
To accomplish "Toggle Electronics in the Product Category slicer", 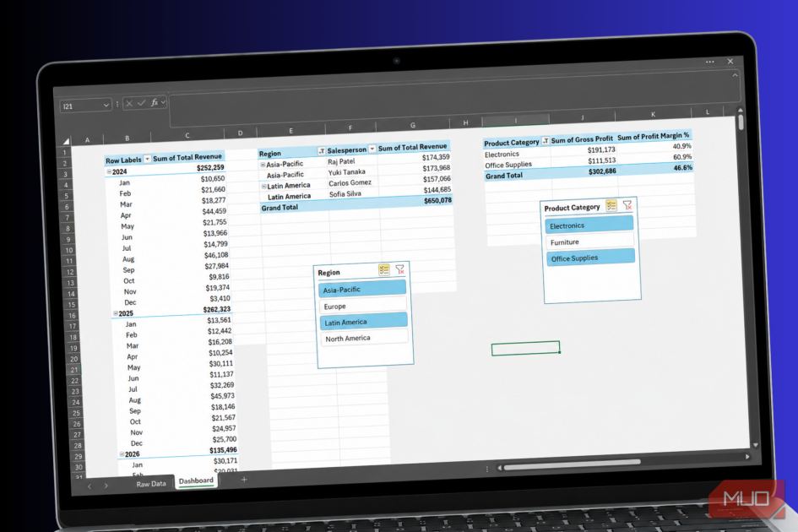I will point(589,225).
